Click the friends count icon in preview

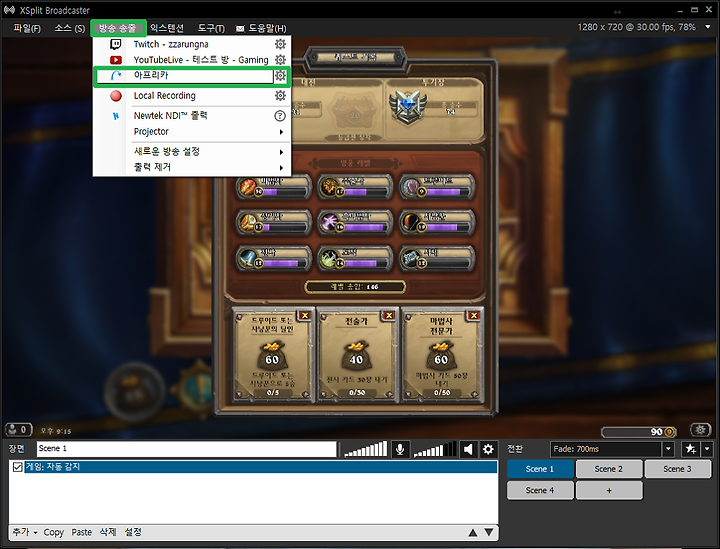(18, 430)
